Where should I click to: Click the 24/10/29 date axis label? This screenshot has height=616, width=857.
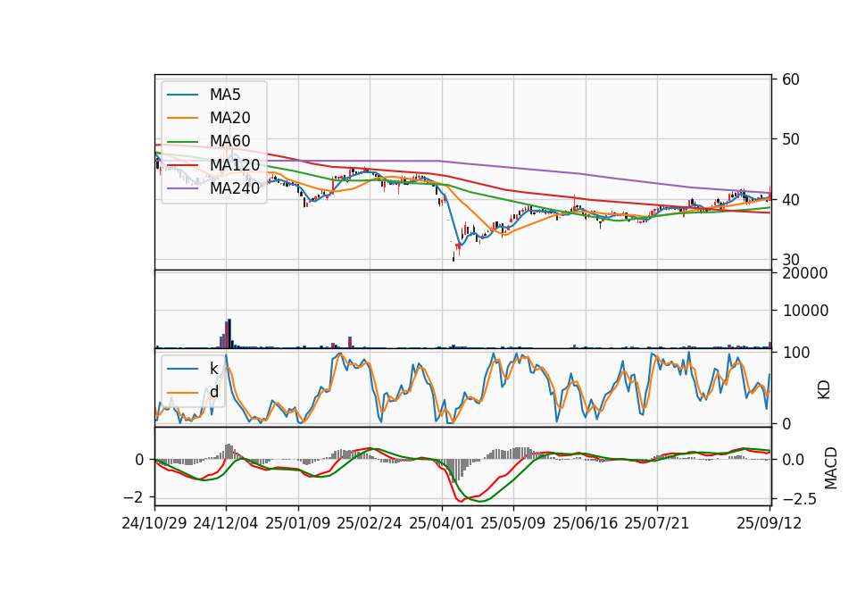point(154,523)
